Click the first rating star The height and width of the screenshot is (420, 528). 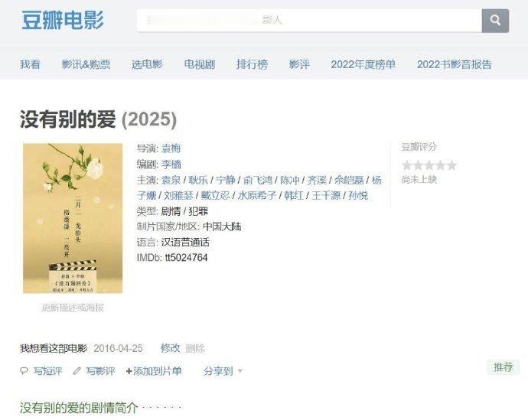tap(407, 165)
